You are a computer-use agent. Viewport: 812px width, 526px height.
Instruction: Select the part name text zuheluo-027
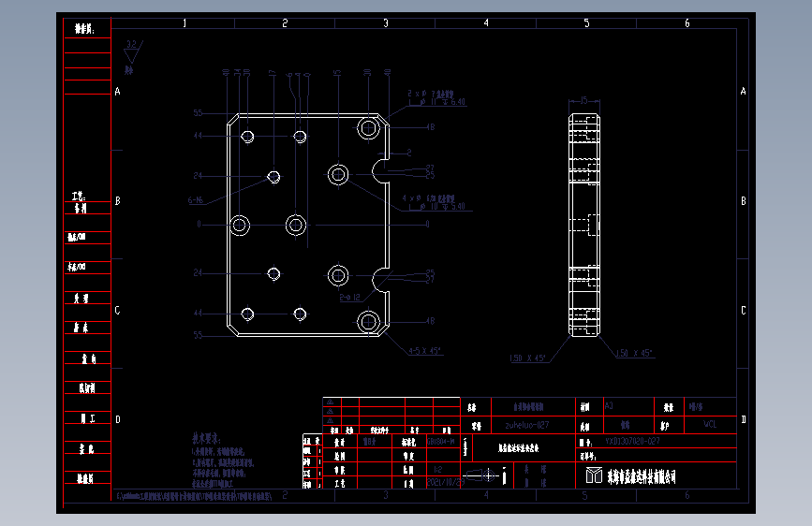526,425
